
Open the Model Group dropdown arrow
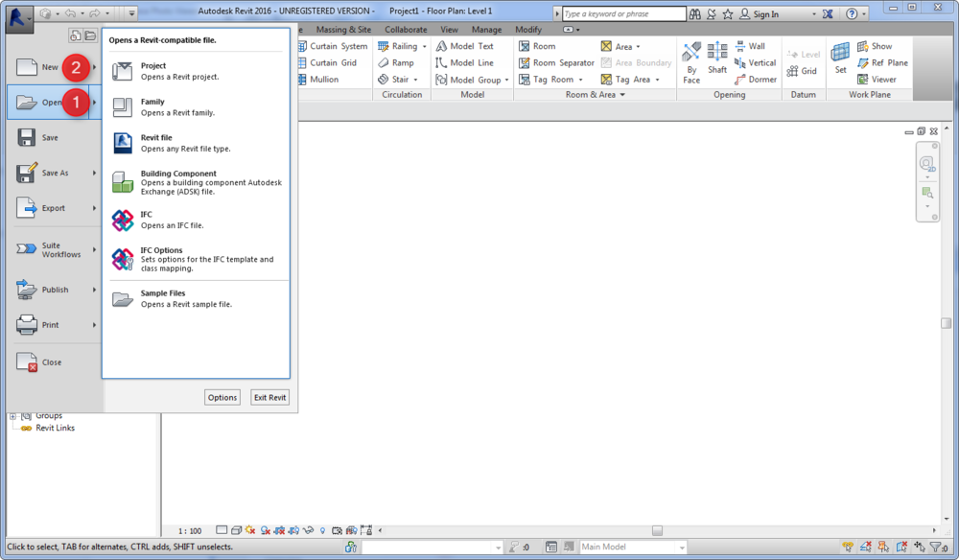pos(506,81)
